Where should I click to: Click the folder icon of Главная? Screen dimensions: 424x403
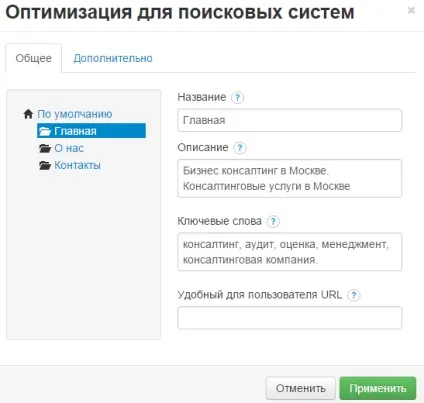(45, 131)
